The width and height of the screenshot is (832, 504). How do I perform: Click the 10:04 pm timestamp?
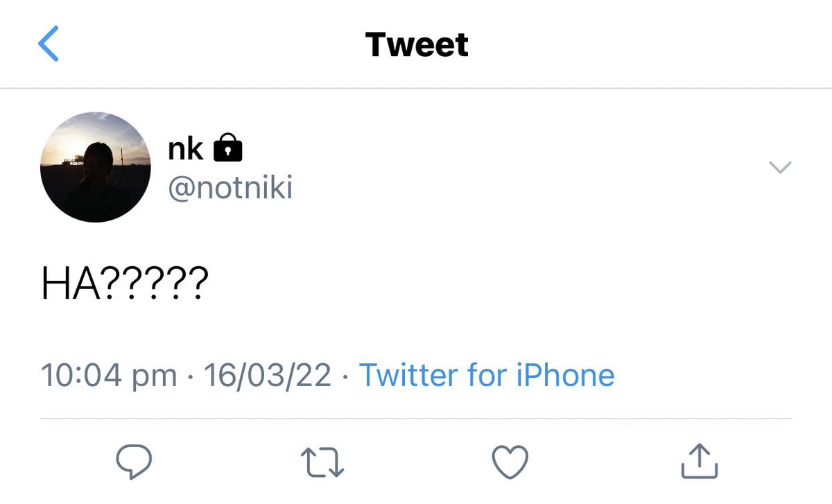(x=109, y=375)
